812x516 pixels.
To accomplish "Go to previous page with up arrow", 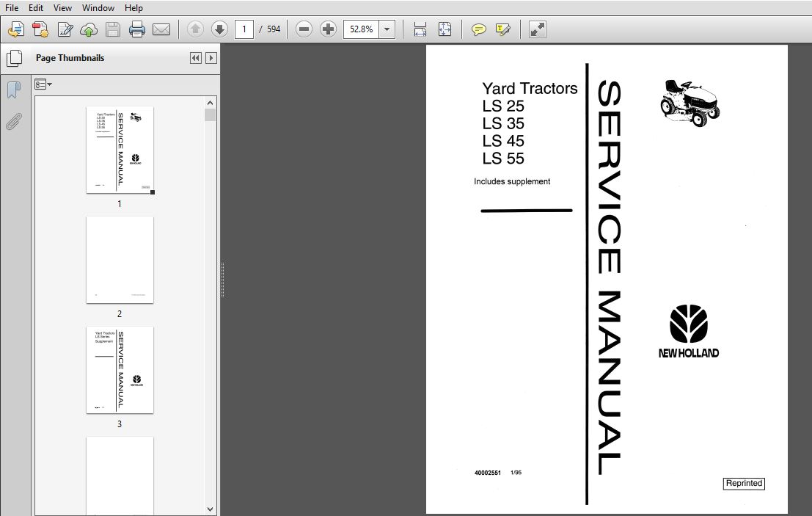I will pyautogui.click(x=195, y=29).
